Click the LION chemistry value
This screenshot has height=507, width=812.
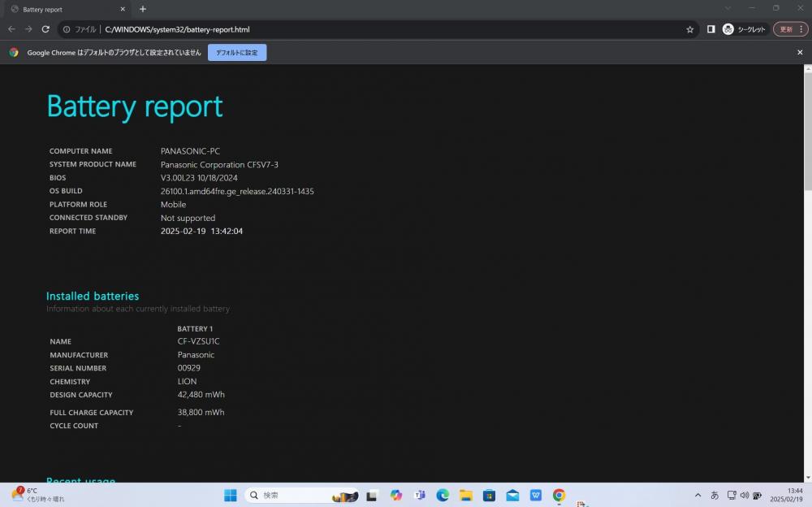tap(187, 381)
